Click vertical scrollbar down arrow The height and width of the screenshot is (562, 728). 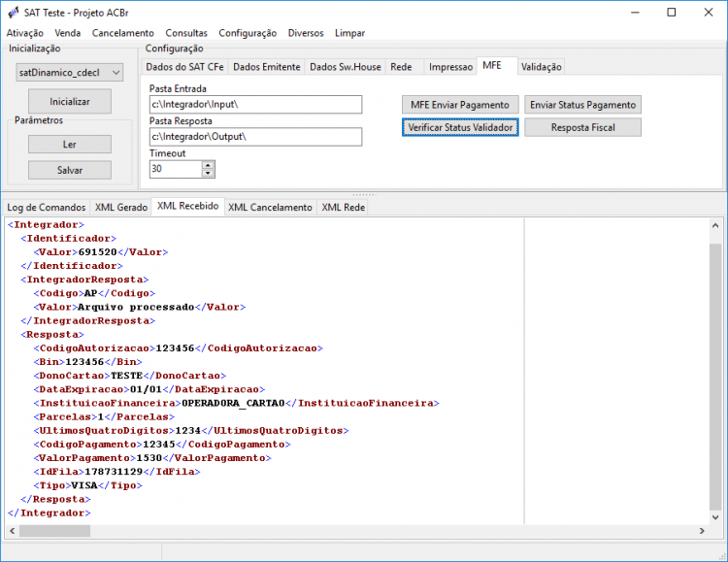pyautogui.click(x=715, y=517)
